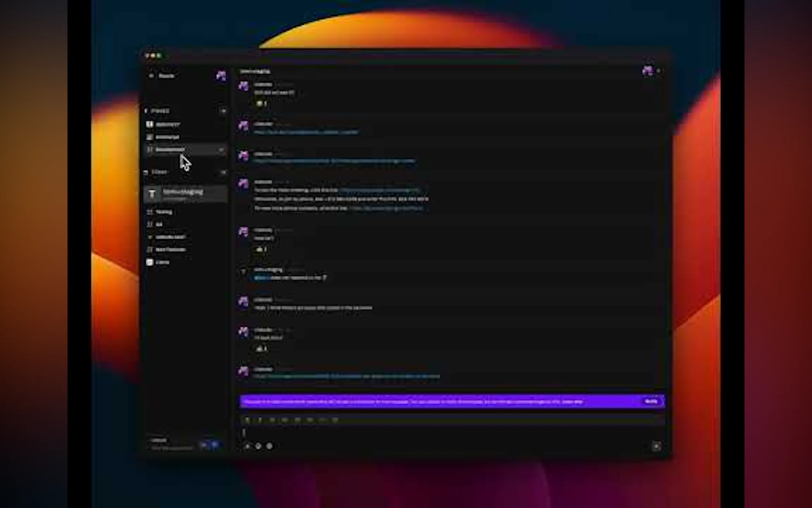812x508 pixels.
Task: Toggle the reaction on the topmost message
Action: (x=261, y=104)
